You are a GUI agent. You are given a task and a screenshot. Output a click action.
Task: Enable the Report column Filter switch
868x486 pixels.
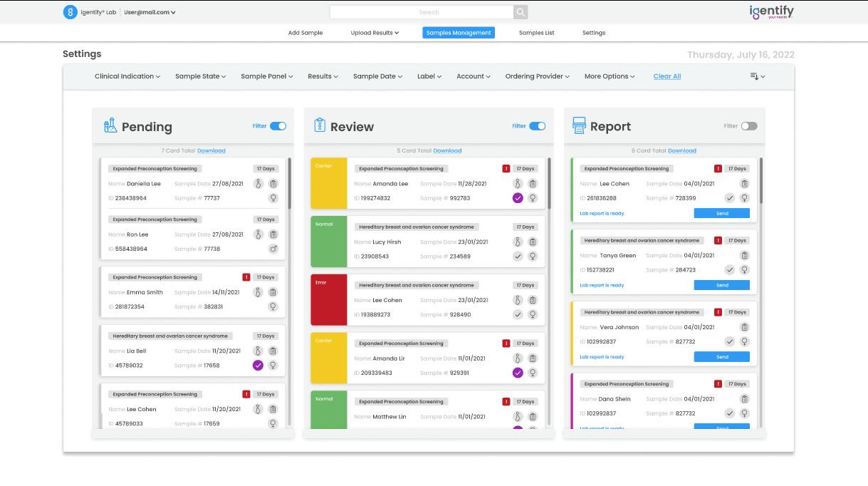(749, 126)
